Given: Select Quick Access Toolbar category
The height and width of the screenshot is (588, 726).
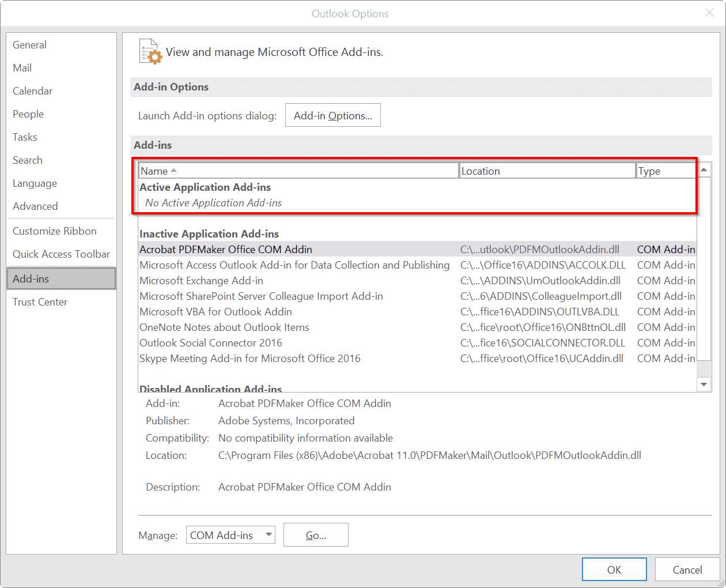Looking at the screenshot, I should 61,254.
